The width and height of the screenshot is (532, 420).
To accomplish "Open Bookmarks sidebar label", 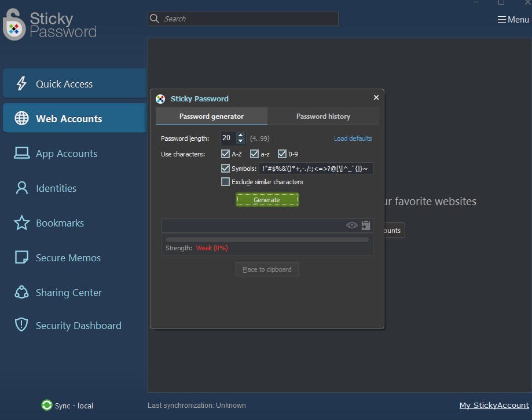I will pyautogui.click(x=60, y=223).
